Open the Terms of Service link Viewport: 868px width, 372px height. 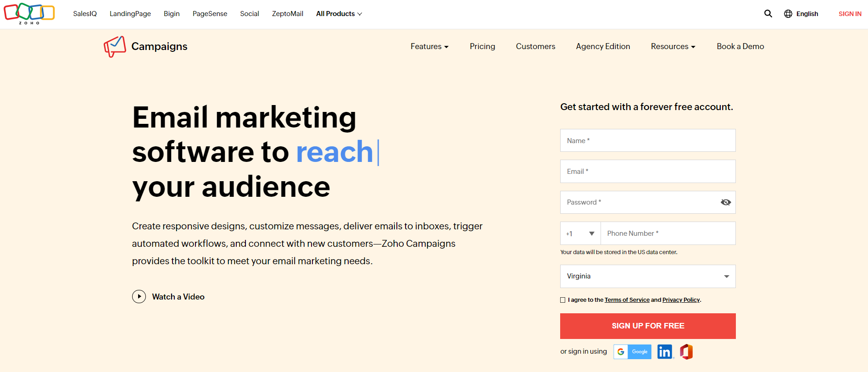627,300
